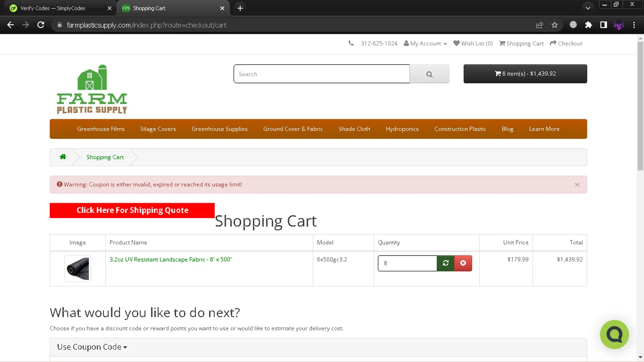Reload the page with refresh icon

[41, 25]
